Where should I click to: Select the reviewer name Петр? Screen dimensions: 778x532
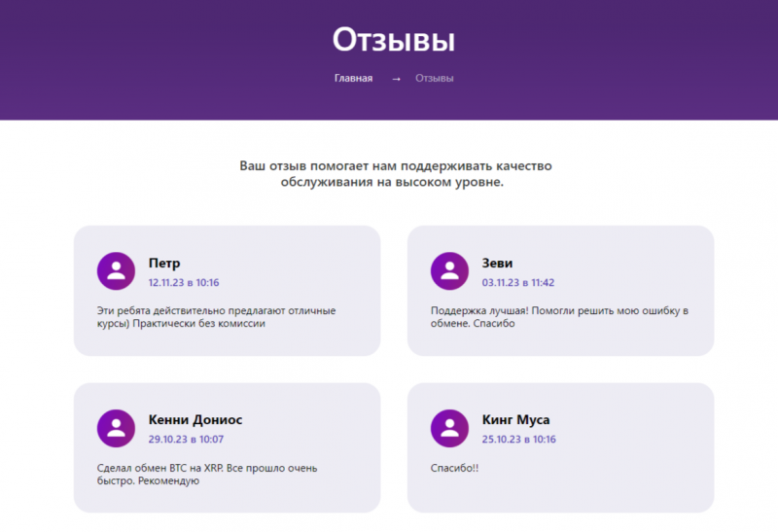[x=164, y=263]
